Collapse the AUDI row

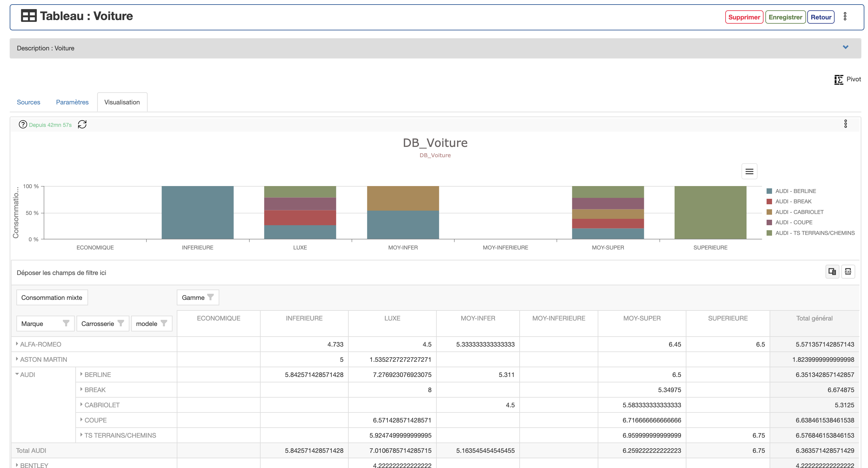[17, 374]
